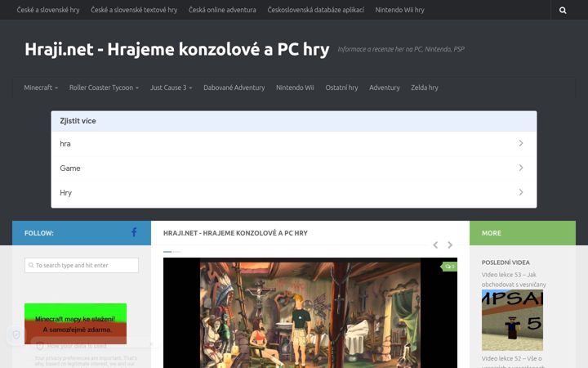The image size is (588, 368).
Task: Click the Minecraft mapy ke stažení banner
Action: (75, 324)
